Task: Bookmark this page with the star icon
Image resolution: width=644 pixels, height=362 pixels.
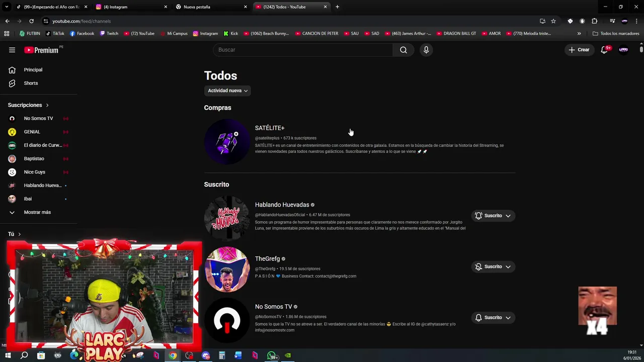Action: [x=553, y=21]
